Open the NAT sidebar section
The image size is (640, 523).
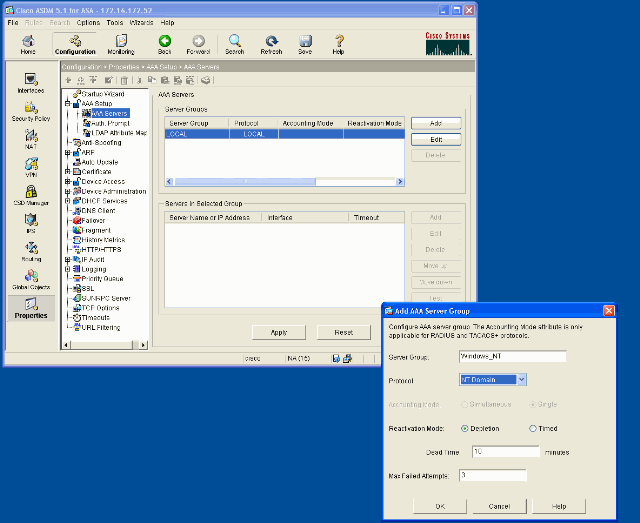[31, 139]
